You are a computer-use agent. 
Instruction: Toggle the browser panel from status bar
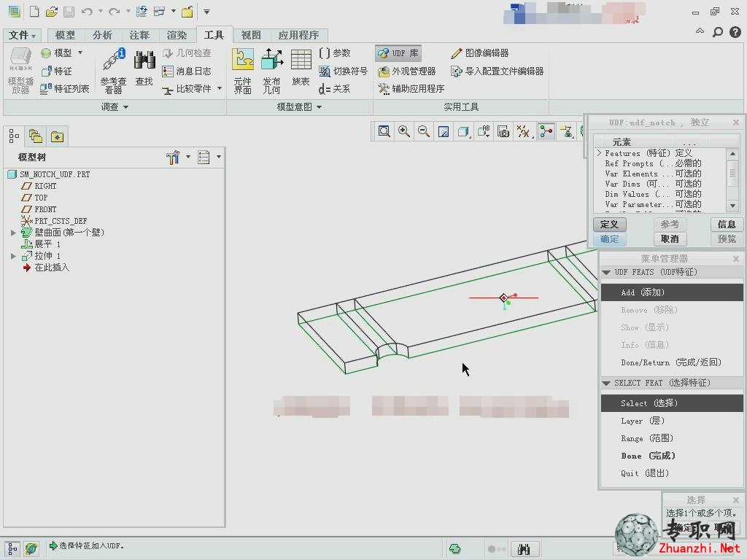coord(31,549)
